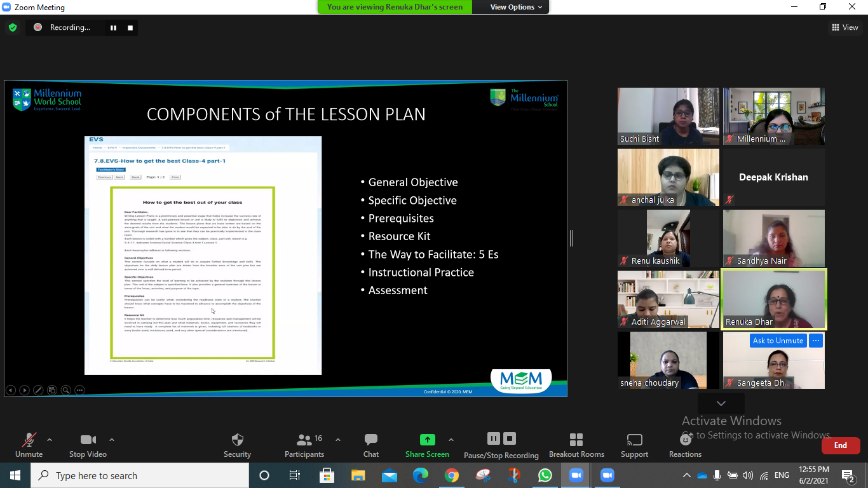Stop the video camera
This screenshot has height=488, width=868.
click(x=88, y=445)
